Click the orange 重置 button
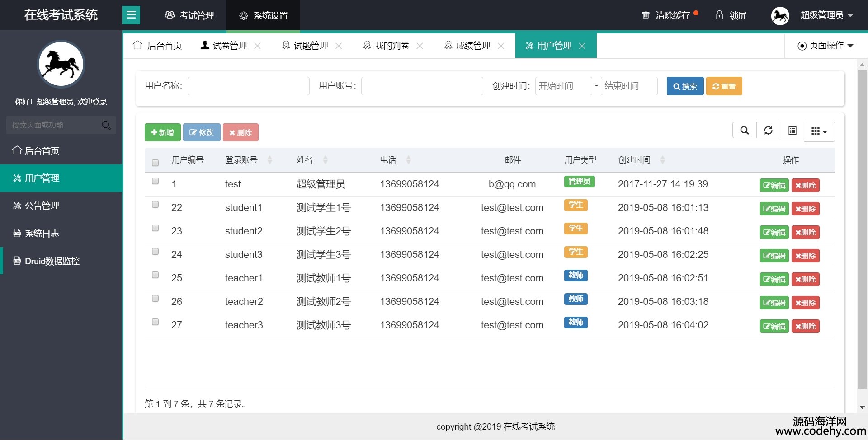This screenshot has height=440, width=868. pyautogui.click(x=724, y=86)
